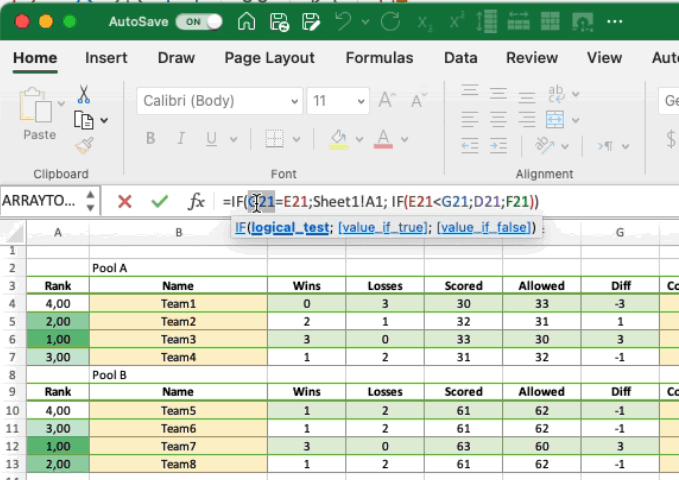Click the Home icon in title bar
This screenshot has height=480, width=679.
point(246,21)
